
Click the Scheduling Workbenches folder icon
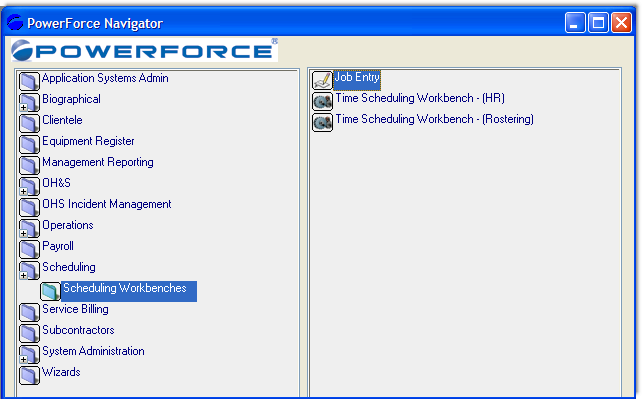[x=50, y=291]
